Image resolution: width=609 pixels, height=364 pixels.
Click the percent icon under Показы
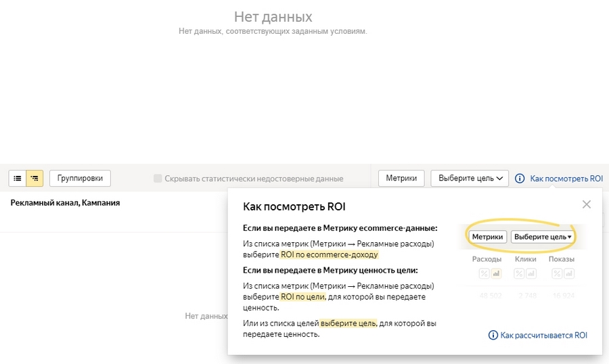click(x=557, y=273)
